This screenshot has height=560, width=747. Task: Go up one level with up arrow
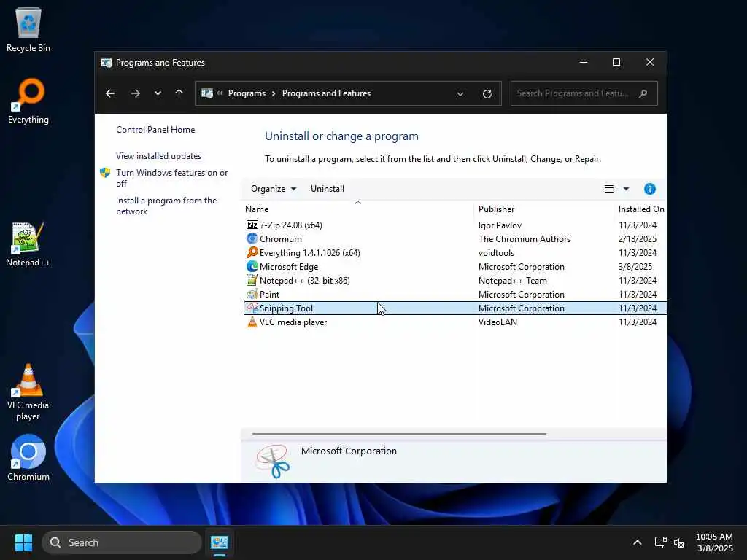coord(179,93)
